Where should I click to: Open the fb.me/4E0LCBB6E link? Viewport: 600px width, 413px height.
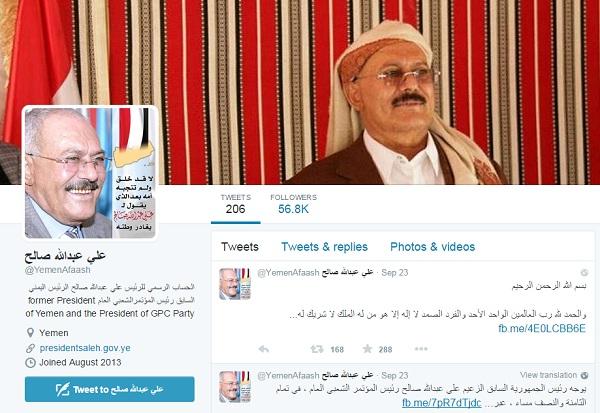coord(542,328)
